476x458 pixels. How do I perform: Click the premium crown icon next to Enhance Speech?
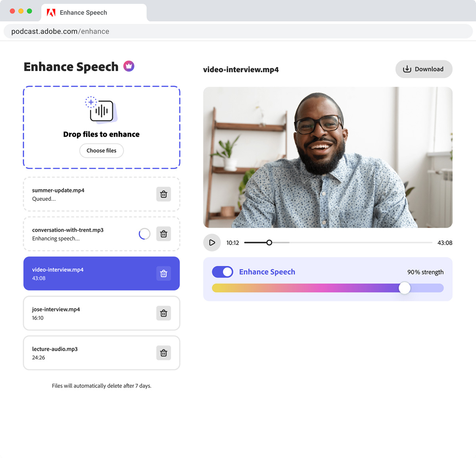(x=129, y=66)
